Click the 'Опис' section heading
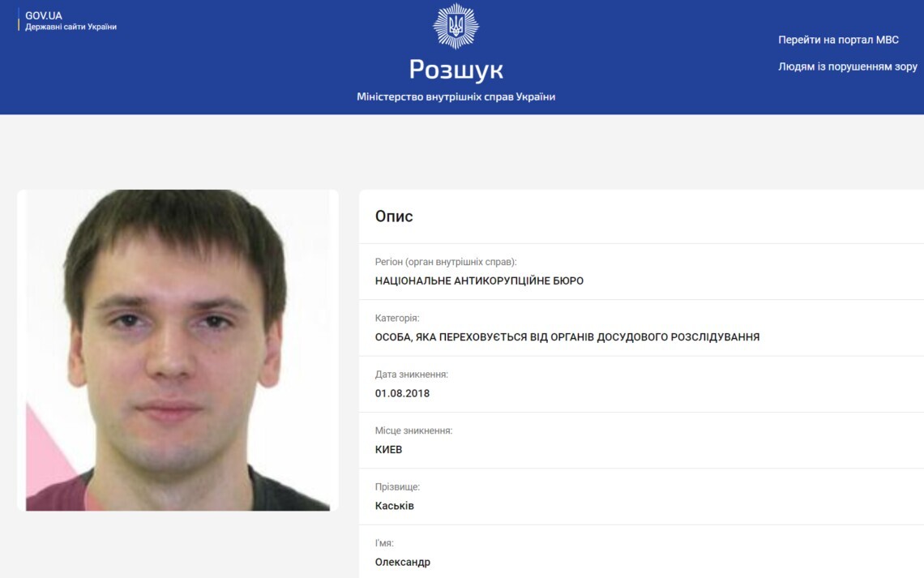This screenshot has width=924, height=578. pos(394,216)
